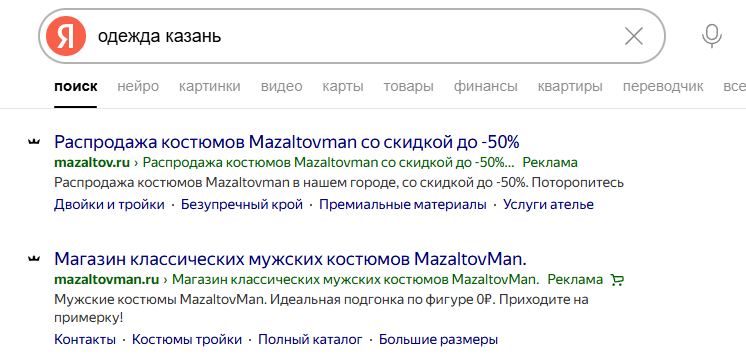The image size is (746, 361).
Task: Go to the карты tab
Action: coord(343,87)
